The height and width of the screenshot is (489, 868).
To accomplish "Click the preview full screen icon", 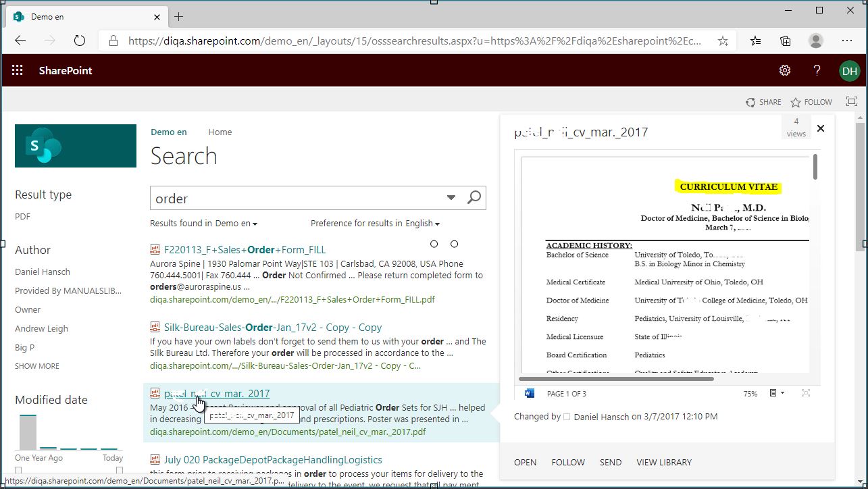I will (806, 393).
